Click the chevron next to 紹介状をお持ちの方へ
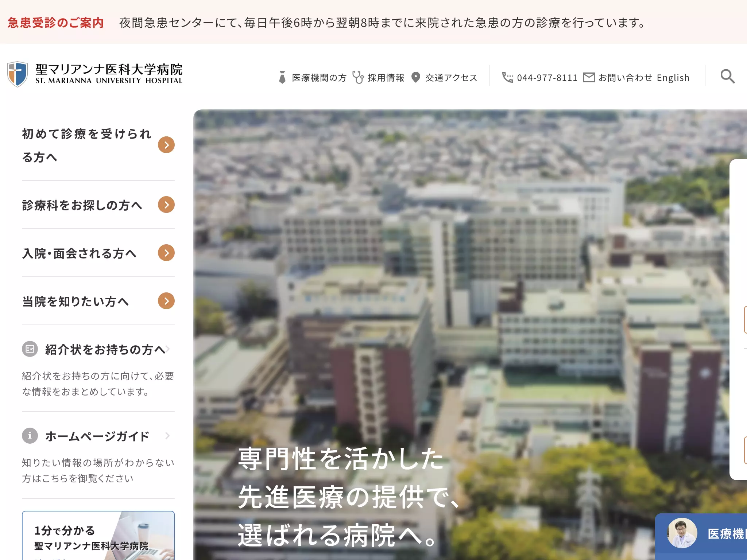The height and width of the screenshot is (560, 747). (x=168, y=349)
